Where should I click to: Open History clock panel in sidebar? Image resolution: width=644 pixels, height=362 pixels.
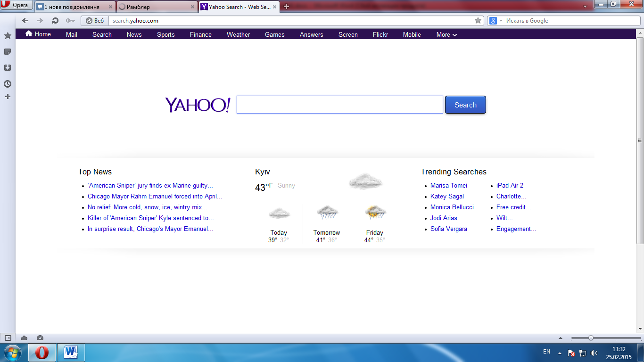8,84
